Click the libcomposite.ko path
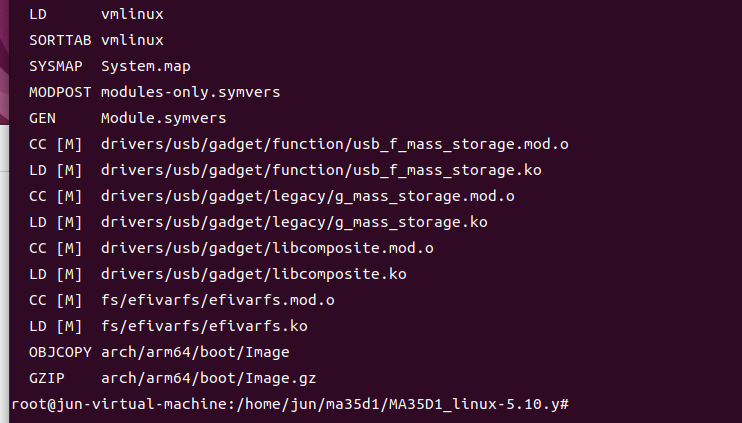 254,274
